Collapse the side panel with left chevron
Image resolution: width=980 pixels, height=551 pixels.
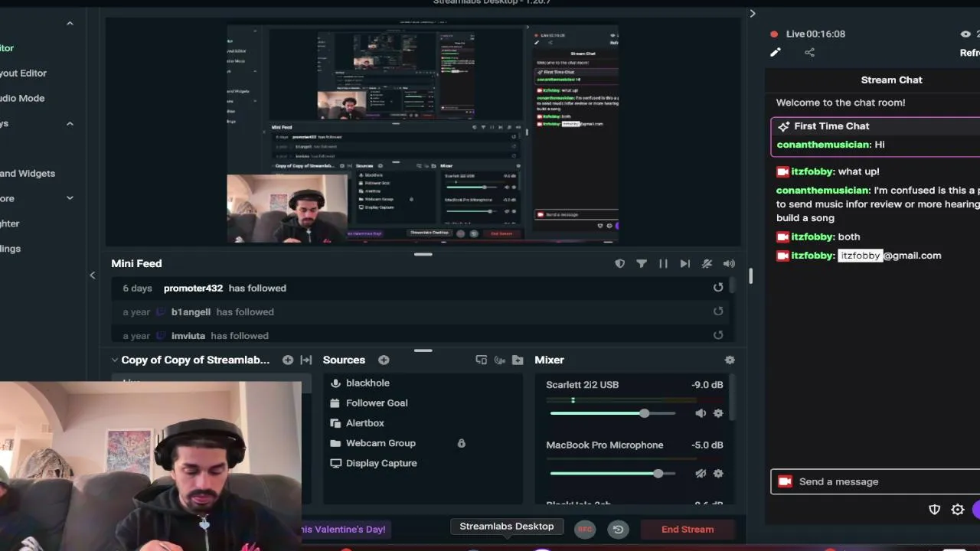(93, 275)
